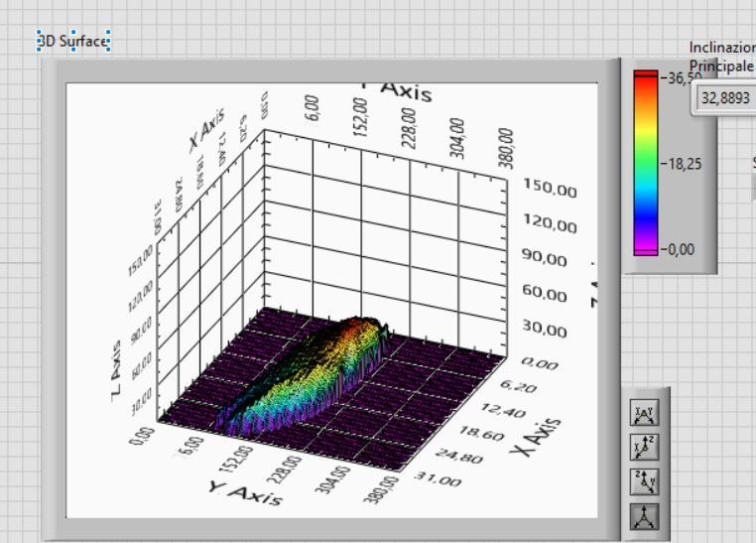This screenshot has height=543, width=756.
Task: Click the Inclinazione Principale label
Action: 721,57
